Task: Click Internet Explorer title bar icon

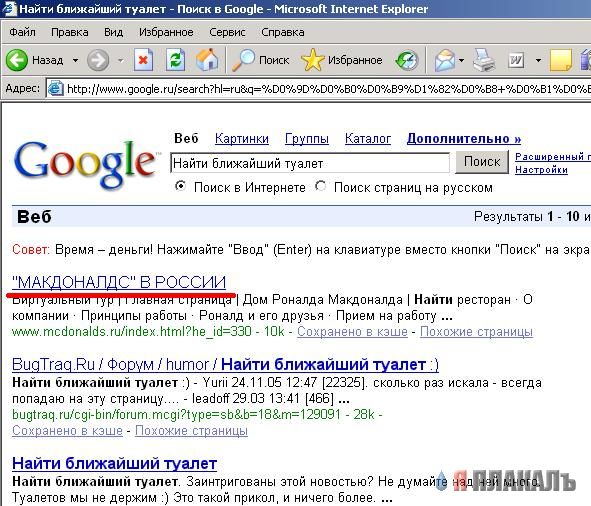Action: 9,9
